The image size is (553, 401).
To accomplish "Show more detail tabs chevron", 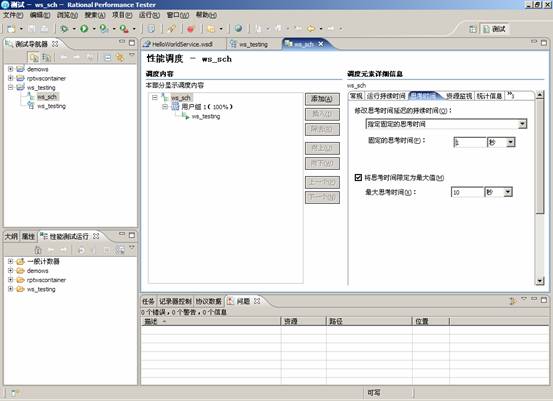I will (510, 95).
